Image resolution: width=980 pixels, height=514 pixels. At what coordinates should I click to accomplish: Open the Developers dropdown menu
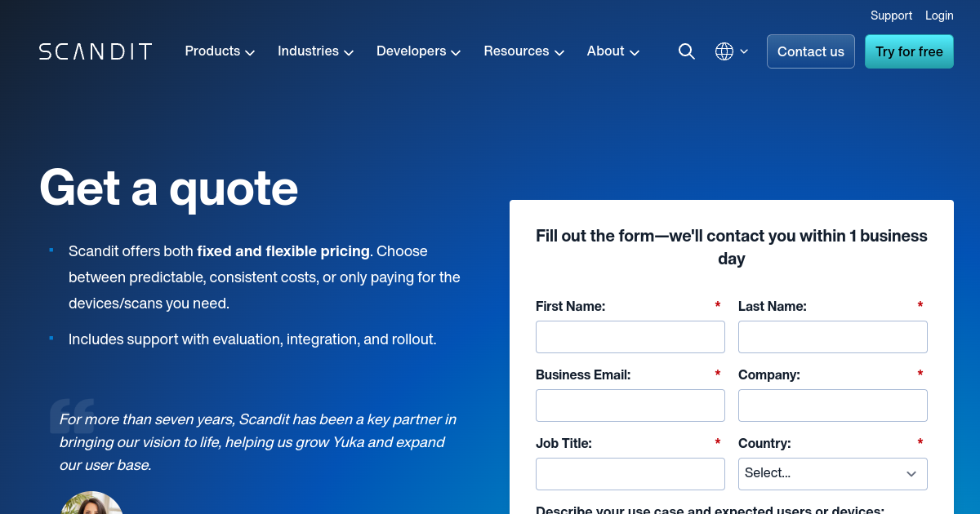pyautogui.click(x=418, y=51)
